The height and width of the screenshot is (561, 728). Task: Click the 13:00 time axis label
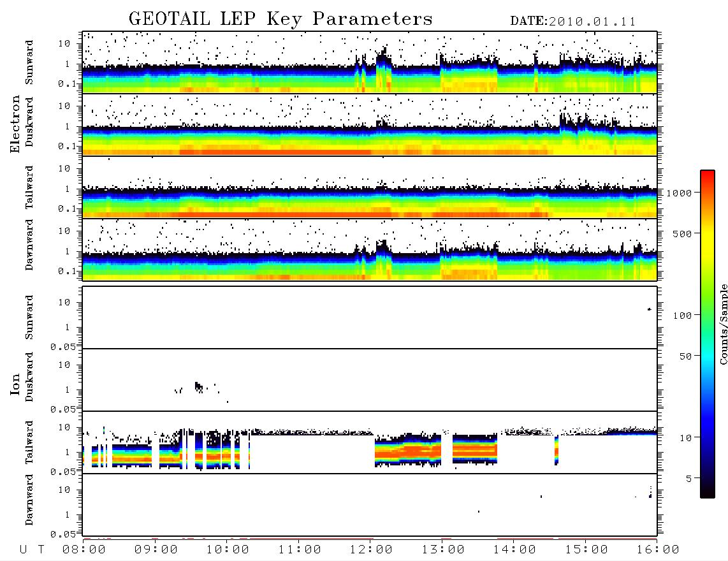[443, 550]
